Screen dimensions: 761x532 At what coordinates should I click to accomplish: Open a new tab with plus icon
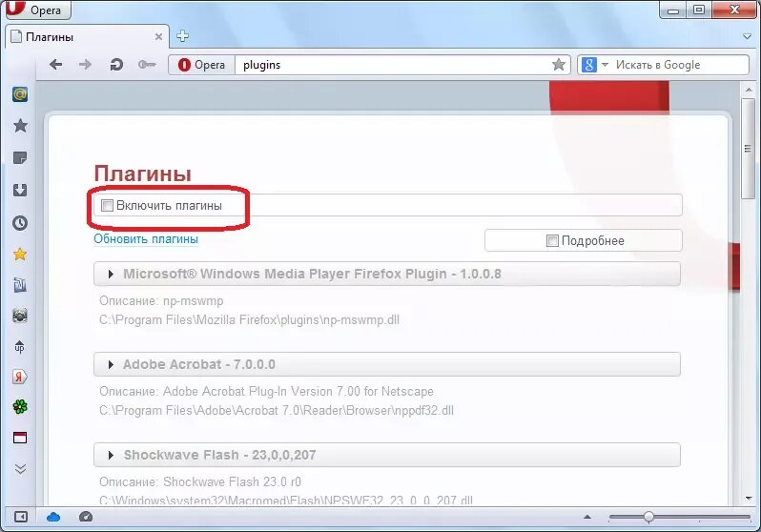pyautogui.click(x=182, y=36)
